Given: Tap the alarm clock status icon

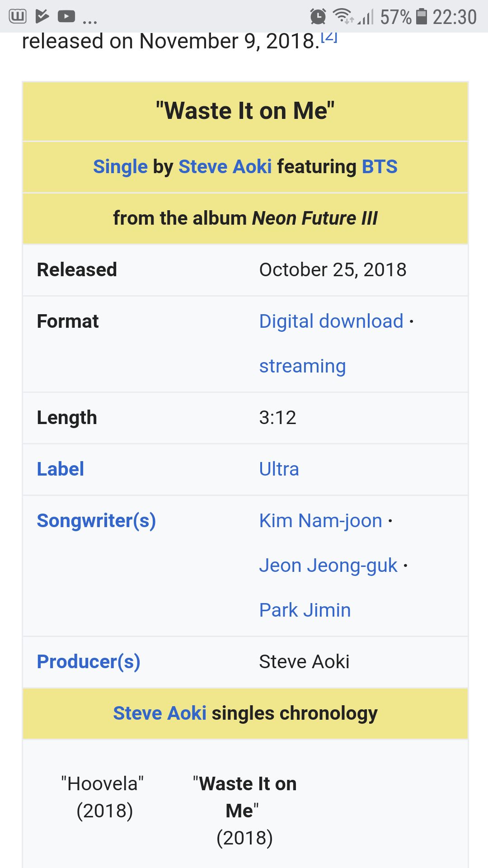Looking at the screenshot, I should click(x=318, y=17).
